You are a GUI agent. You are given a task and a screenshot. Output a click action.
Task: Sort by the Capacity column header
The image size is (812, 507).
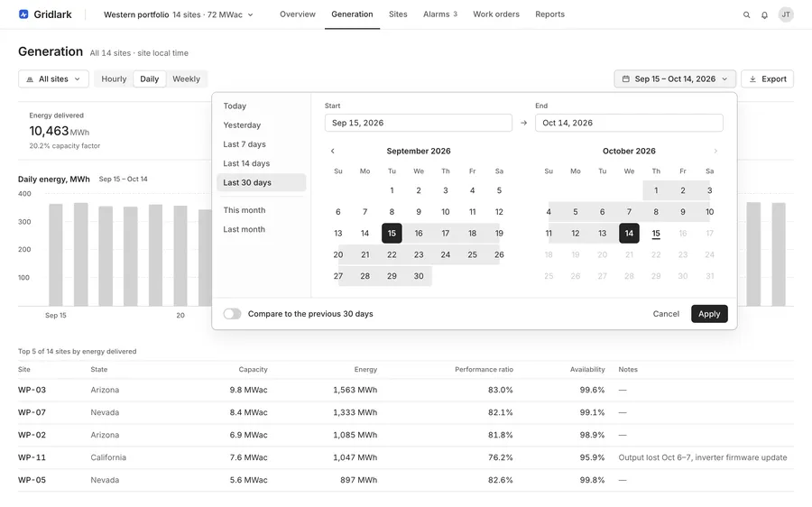[x=253, y=370]
